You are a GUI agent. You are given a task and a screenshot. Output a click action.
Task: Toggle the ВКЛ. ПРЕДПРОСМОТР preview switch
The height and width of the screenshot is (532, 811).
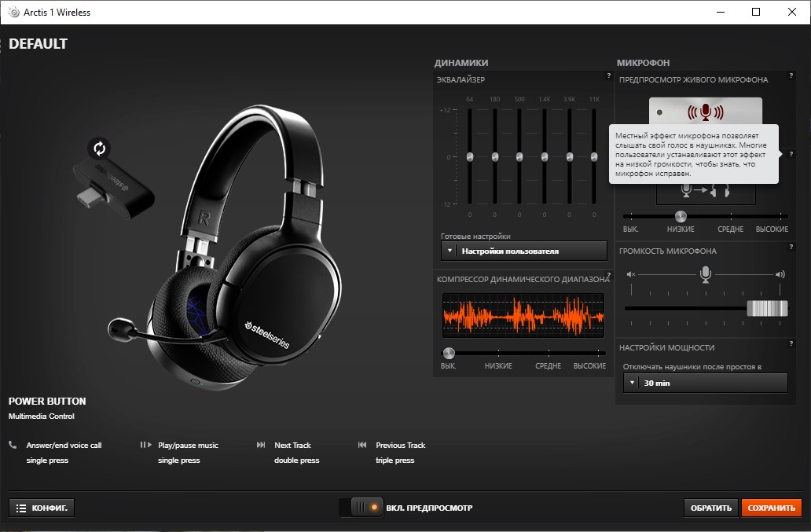point(361,508)
